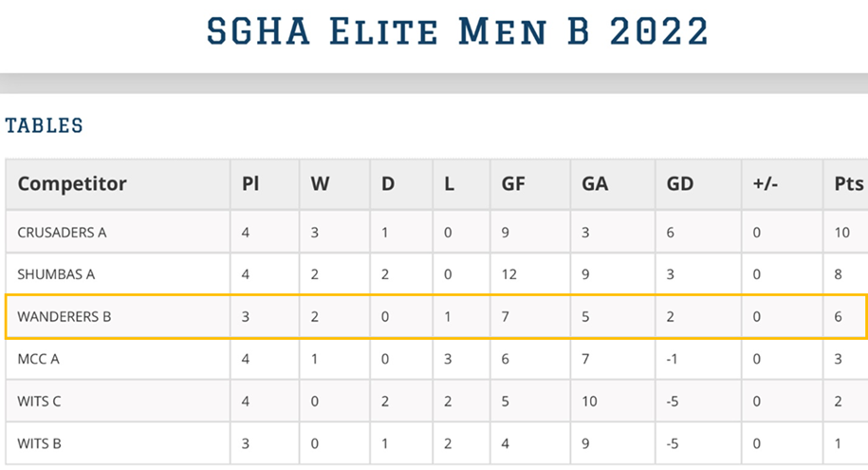868x470 pixels.
Task: Click the Pts column header
Action: coord(849,183)
